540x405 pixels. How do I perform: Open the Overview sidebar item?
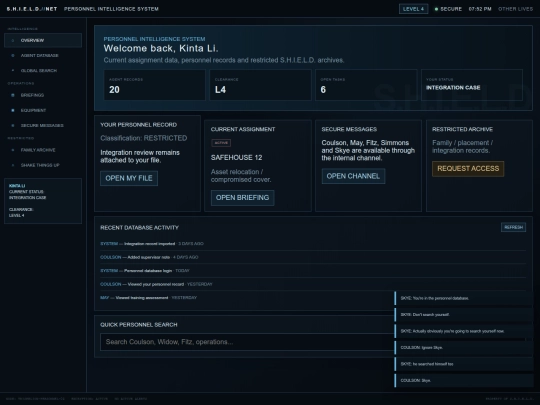point(43,40)
